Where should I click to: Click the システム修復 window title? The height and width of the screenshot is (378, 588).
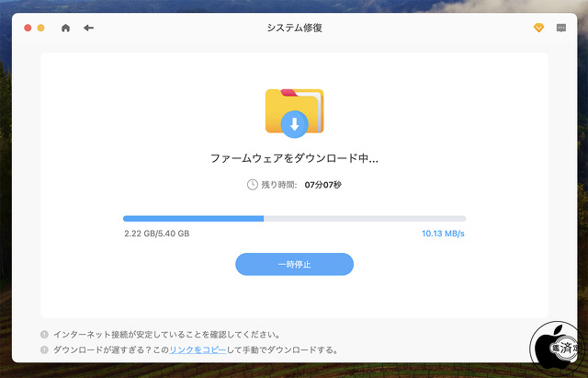click(294, 28)
